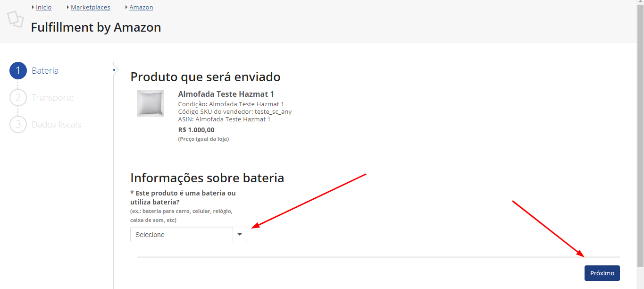The width and height of the screenshot is (644, 289).
Task: Click the Condição line of the product
Action: click(231, 104)
